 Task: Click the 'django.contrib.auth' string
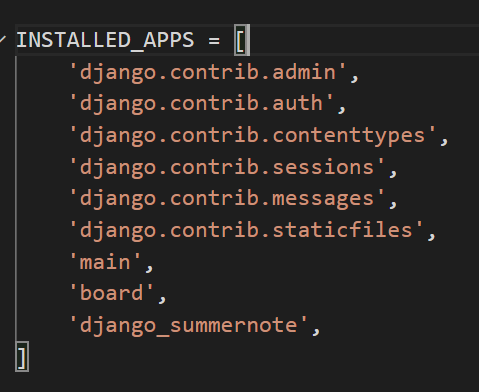coord(202,104)
